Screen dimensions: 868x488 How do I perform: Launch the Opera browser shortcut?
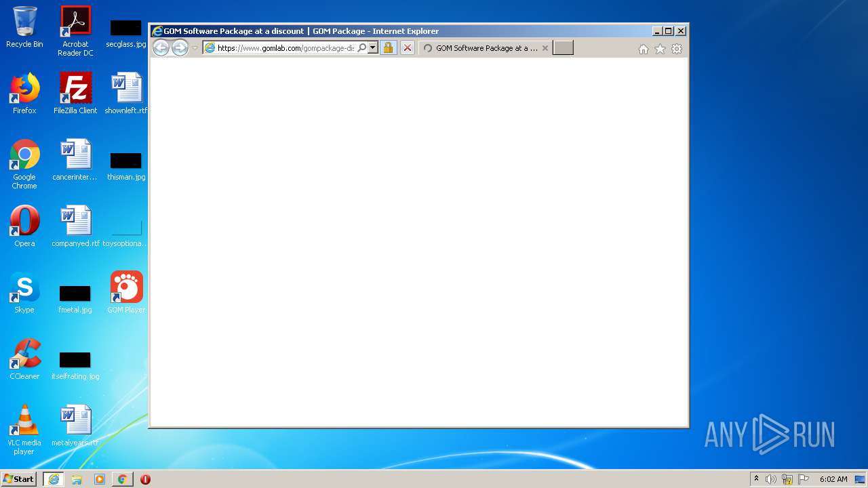tap(24, 226)
